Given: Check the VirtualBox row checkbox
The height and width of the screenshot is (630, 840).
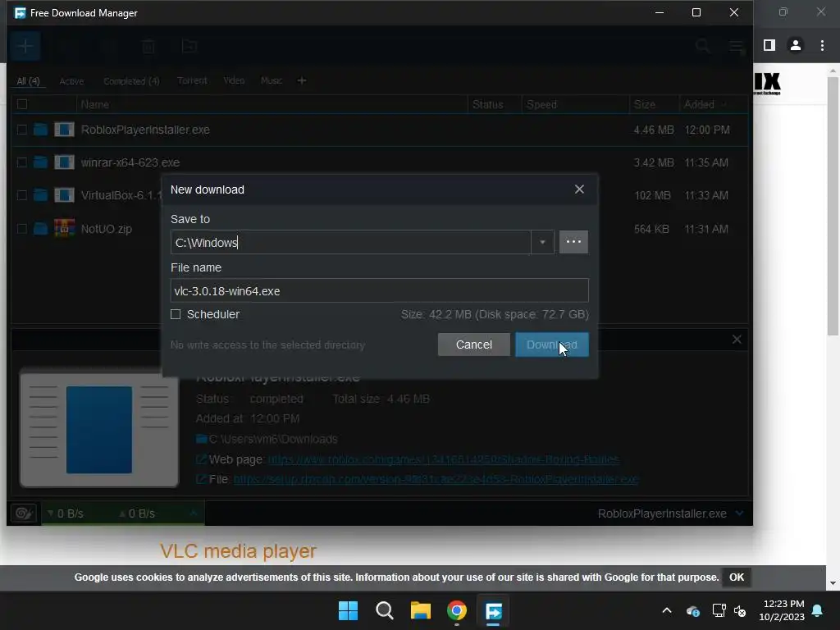Looking at the screenshot, I should pos(22,195).
